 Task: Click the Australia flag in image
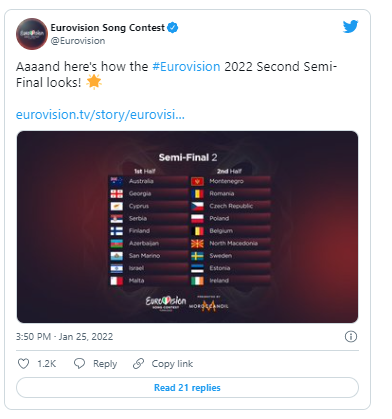(x=117, y=181)
